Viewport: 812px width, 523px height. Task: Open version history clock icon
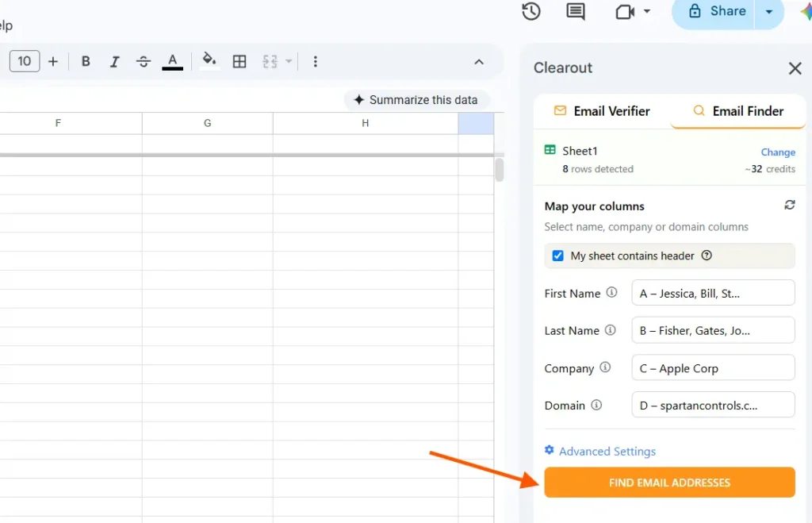click(x=530, y=11)
